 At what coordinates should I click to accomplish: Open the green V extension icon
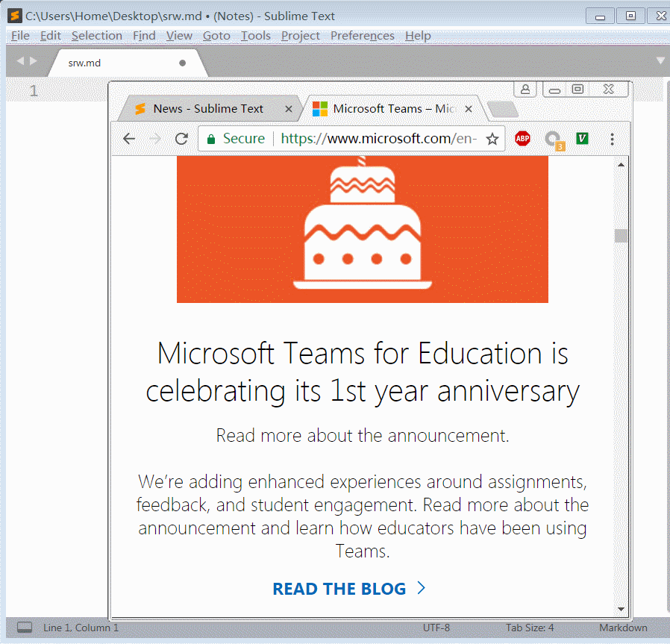[x=582, y=139]
